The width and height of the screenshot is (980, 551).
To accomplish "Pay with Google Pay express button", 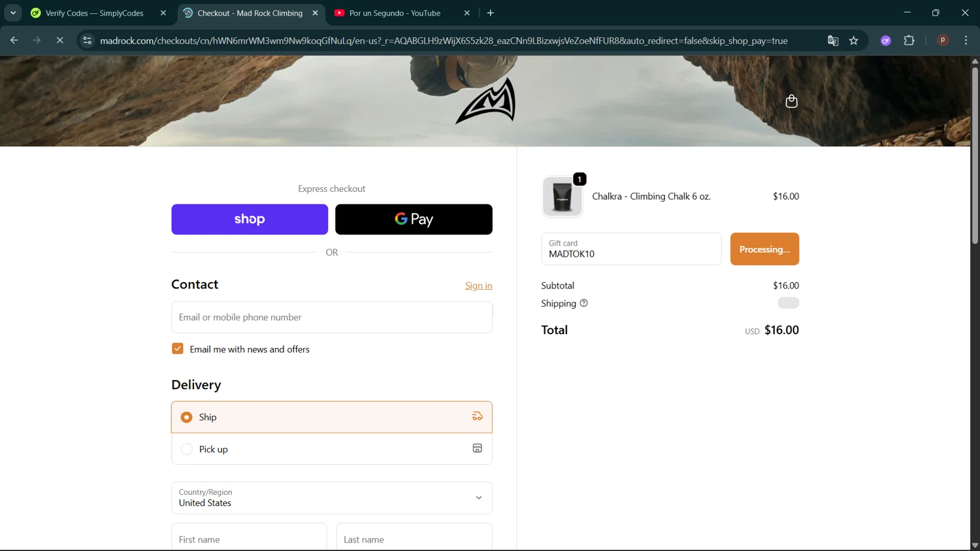I will point(414,219).
